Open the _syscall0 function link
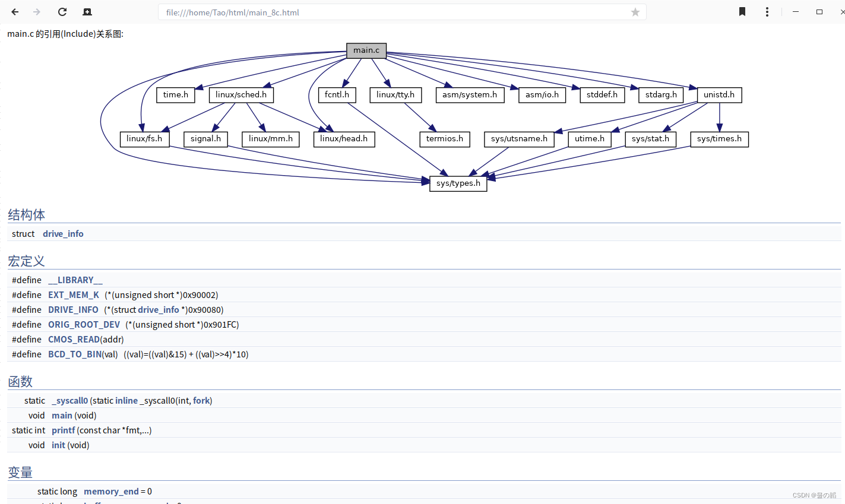 point(69,401)
